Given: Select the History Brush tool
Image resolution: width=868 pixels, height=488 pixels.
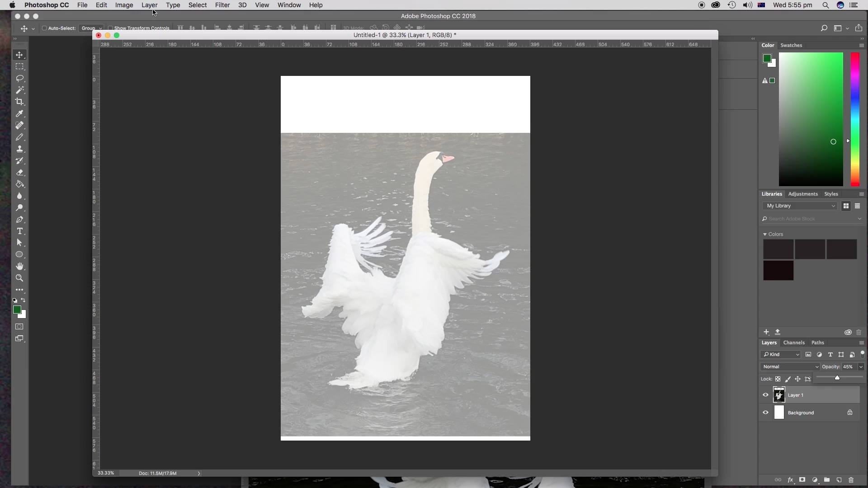Looking at the screenshot, I should point(19,160).
